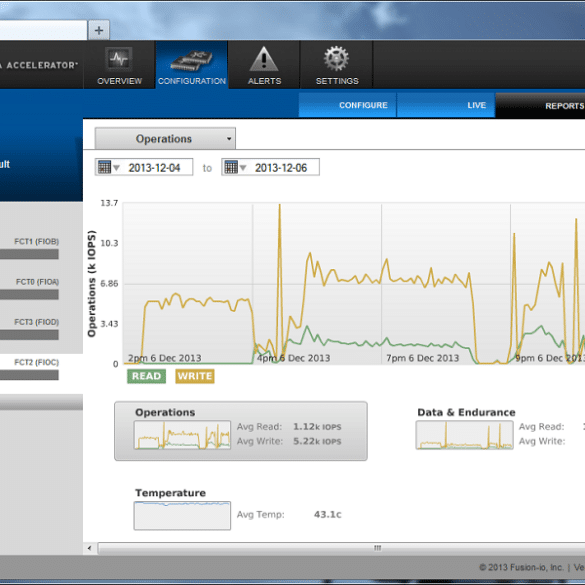Image resolution: width=585 pixels, height=585 pixels.
Task: Switch to the CONFIGURE tab
Action: pos(347,105)
